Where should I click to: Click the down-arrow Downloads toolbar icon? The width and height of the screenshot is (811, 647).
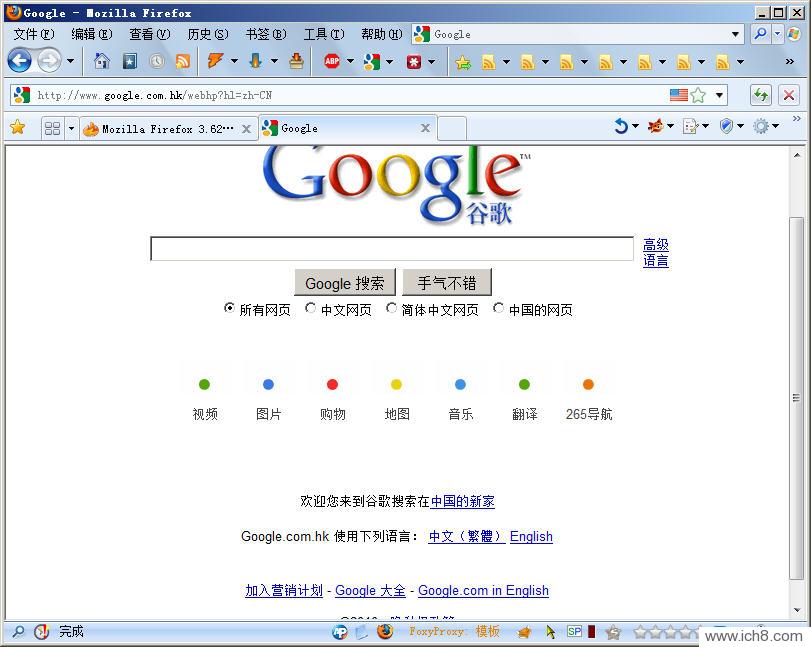pos(256,61)
